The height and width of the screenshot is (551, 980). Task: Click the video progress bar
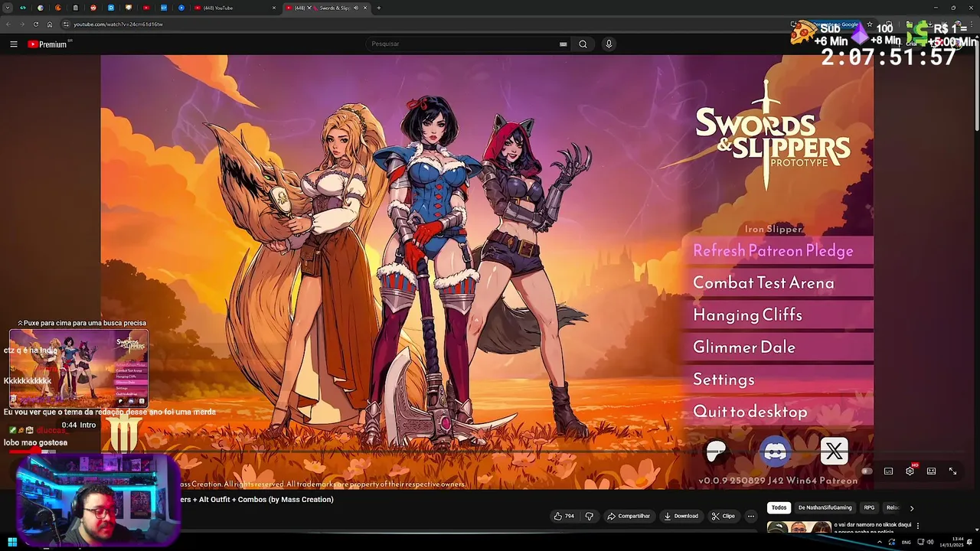(487, 452)
